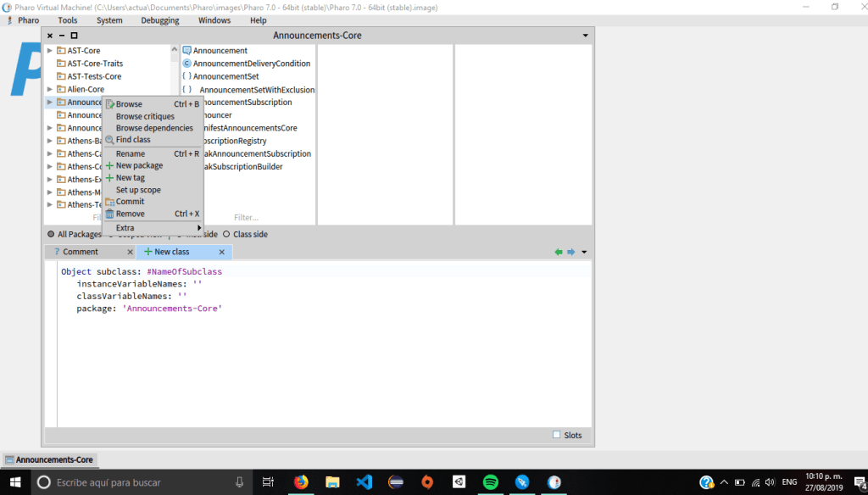Choose Browse critiques from the context menu
The height and width of the screenshot is (495, 868).
[x=145, y=116]
